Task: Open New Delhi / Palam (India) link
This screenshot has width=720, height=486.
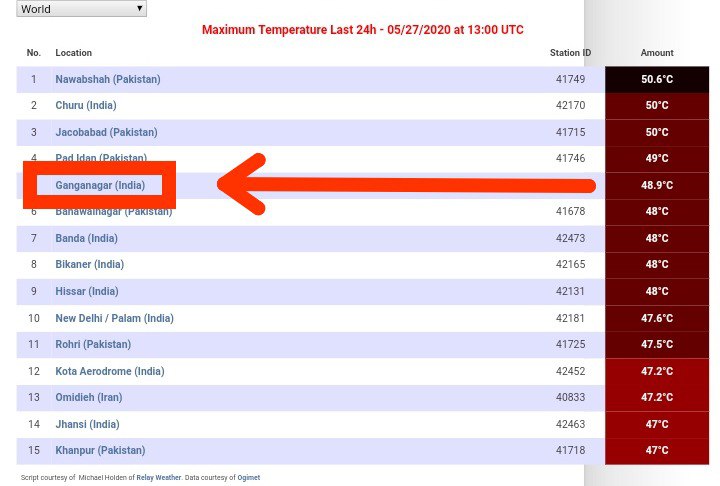Action: [x=114, y=318]
